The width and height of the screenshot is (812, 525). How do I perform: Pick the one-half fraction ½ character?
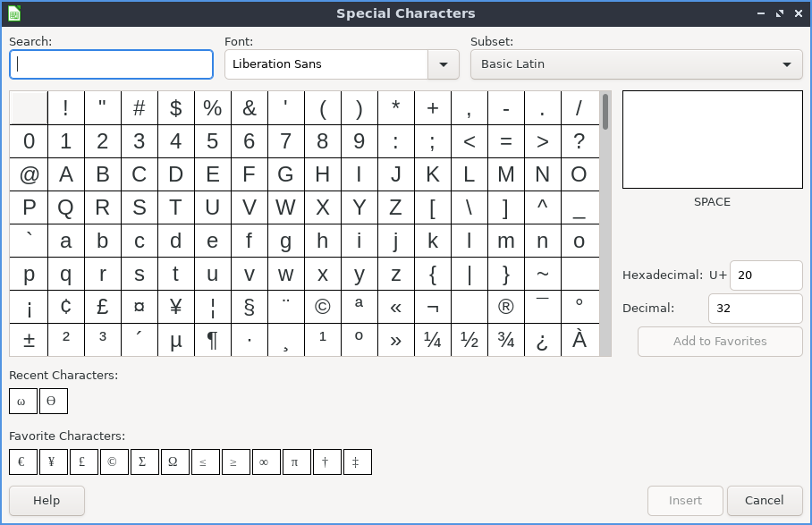point(469,340)
